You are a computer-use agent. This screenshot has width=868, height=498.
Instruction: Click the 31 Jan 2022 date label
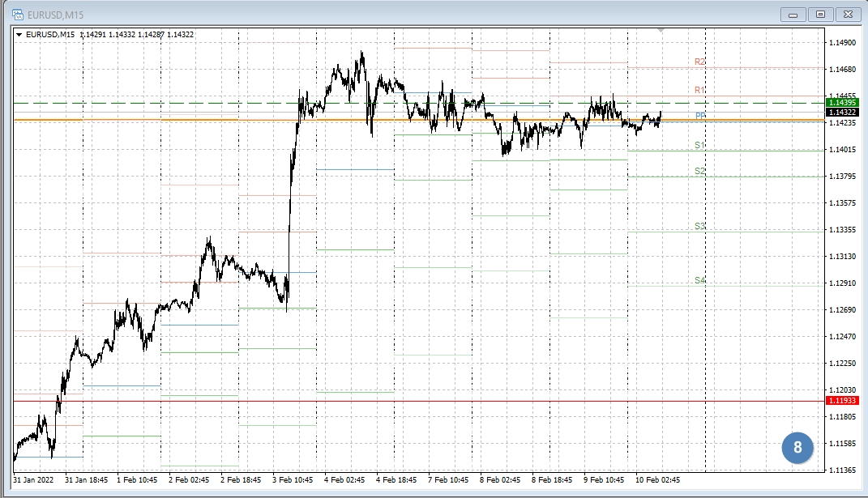35,479
